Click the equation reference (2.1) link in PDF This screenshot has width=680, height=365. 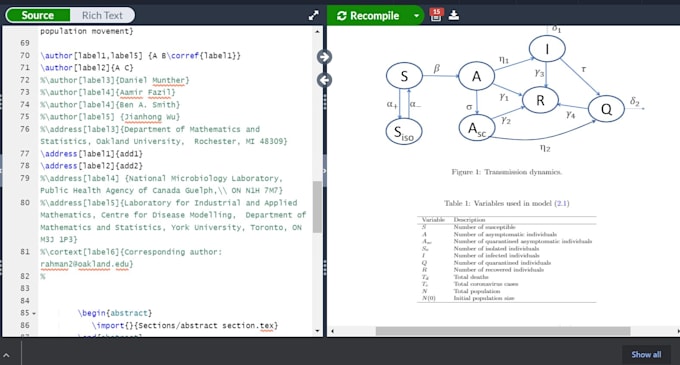562,203
